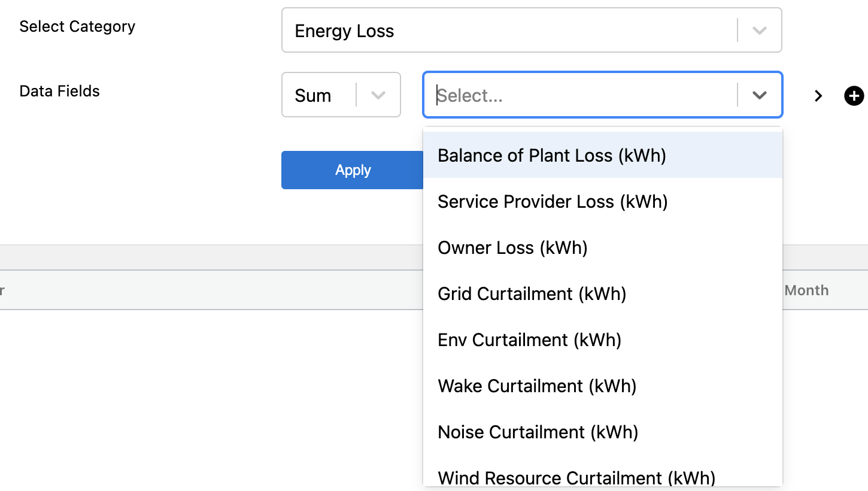Image resolution: width=868 pixels, height=491 pixels.
Task: Click the Select... data field input
Action: pyautogui.click(x=581, y=95)
